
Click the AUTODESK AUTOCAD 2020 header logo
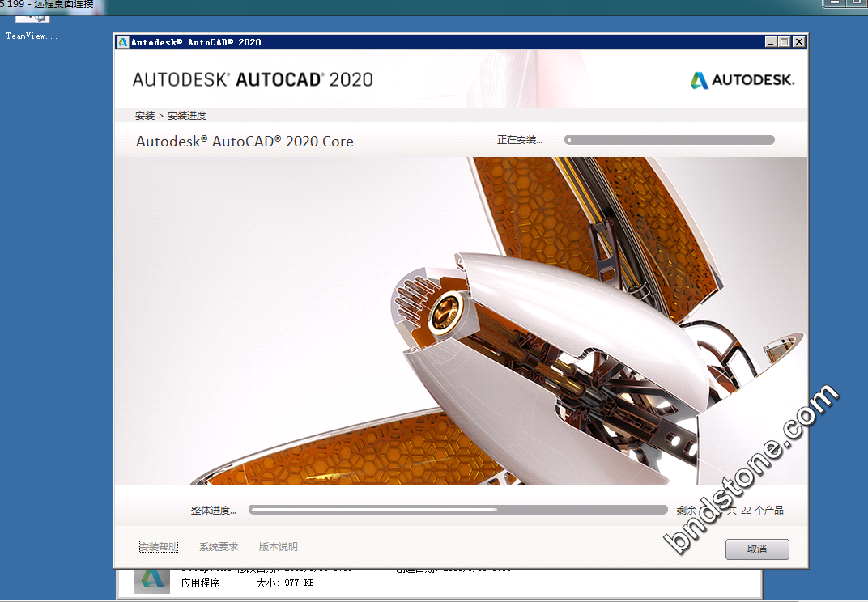(x=253, y=79)
